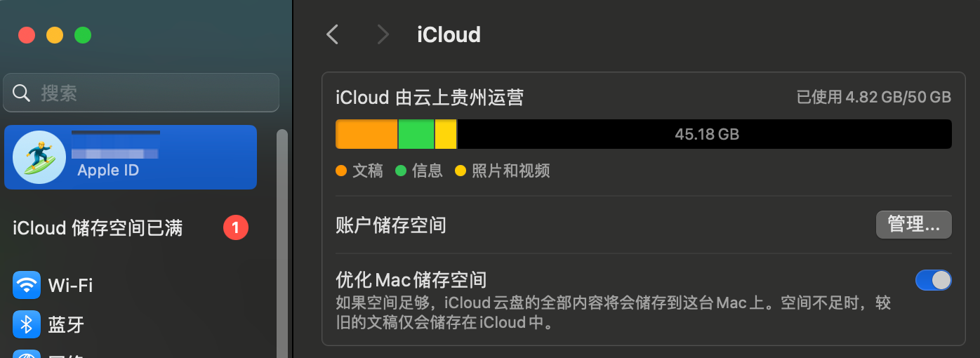Image resolution: width=980 pixels, height=358 pixels.
Task: Click the sidebar vertical scrollbar
Action: coord(282,239)
